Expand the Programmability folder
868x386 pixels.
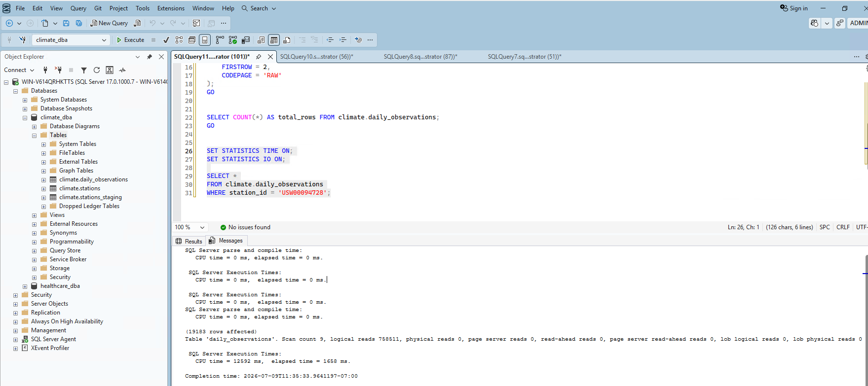tap(34, 242)
